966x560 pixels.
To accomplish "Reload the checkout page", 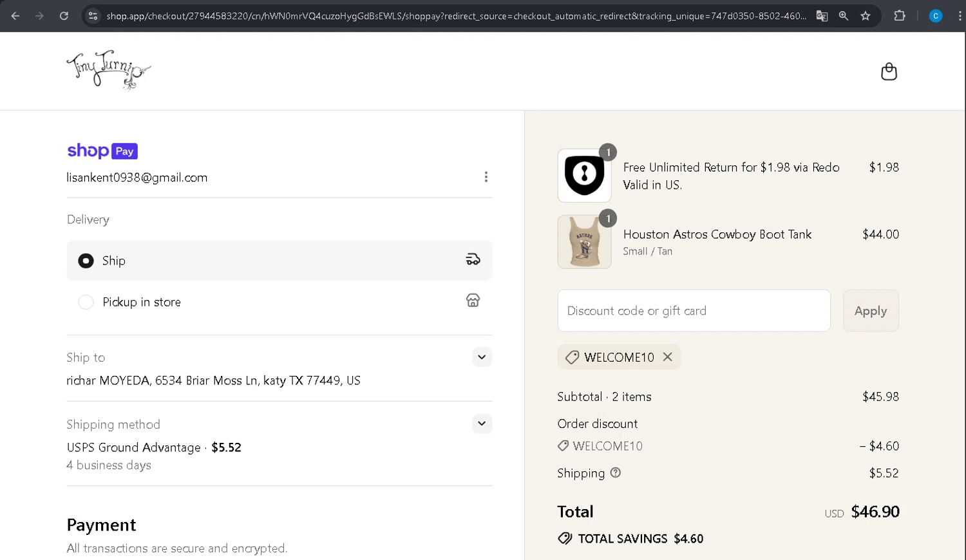I will coord(64,15).
